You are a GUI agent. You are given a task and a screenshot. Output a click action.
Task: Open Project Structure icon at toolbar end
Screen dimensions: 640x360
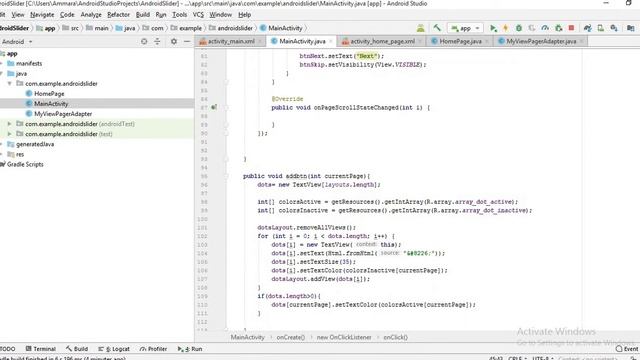pyautogui.click(x=631, y=28)
